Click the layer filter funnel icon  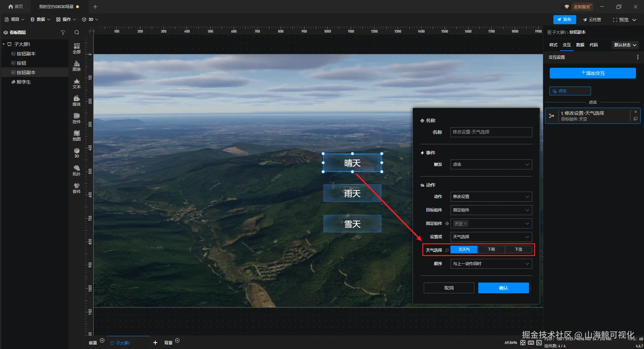63,33
